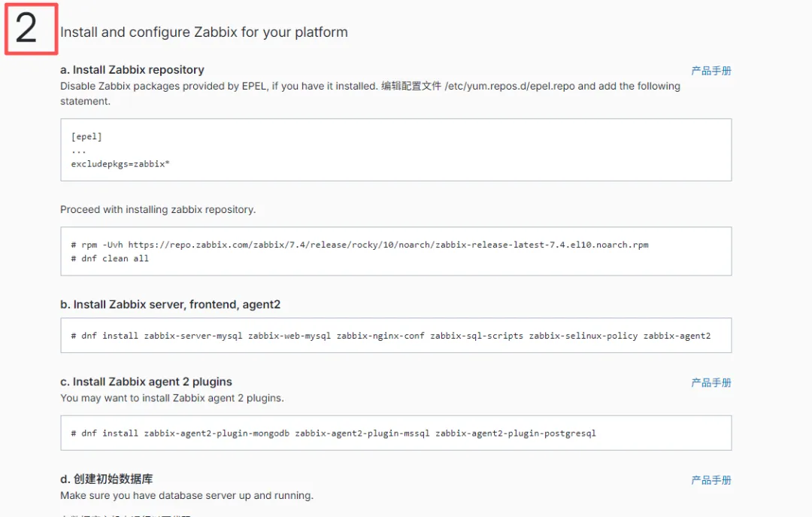Click the 'excludepkgs=zabbix*' line
The height and width of the screenshot is (517, 812).
point(120,164)
